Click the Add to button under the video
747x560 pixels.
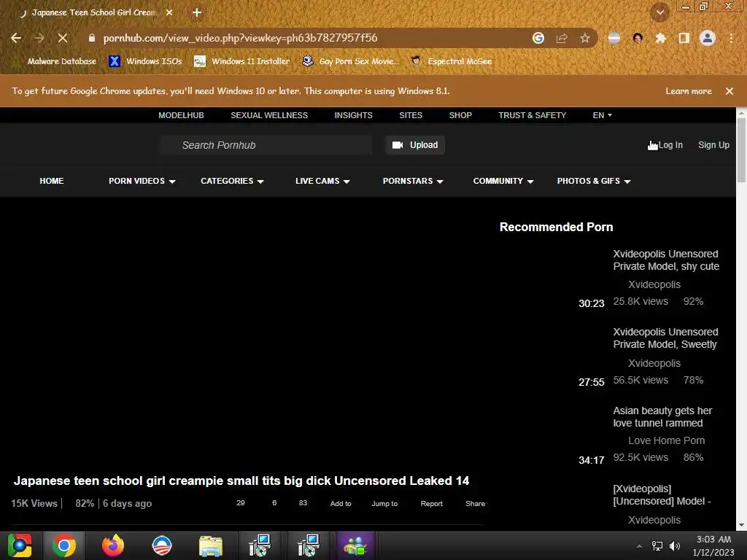[x=341, y=503]
